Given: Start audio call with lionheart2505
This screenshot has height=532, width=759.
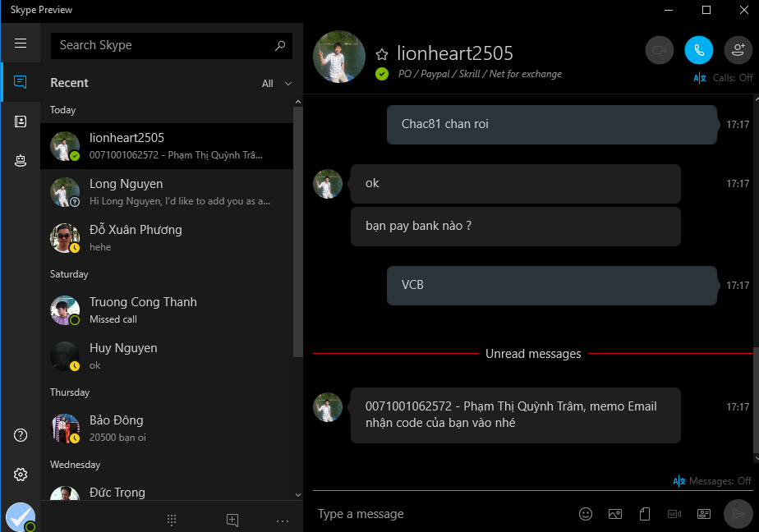Looking at the screenshot, I should (x=698, y=50).
